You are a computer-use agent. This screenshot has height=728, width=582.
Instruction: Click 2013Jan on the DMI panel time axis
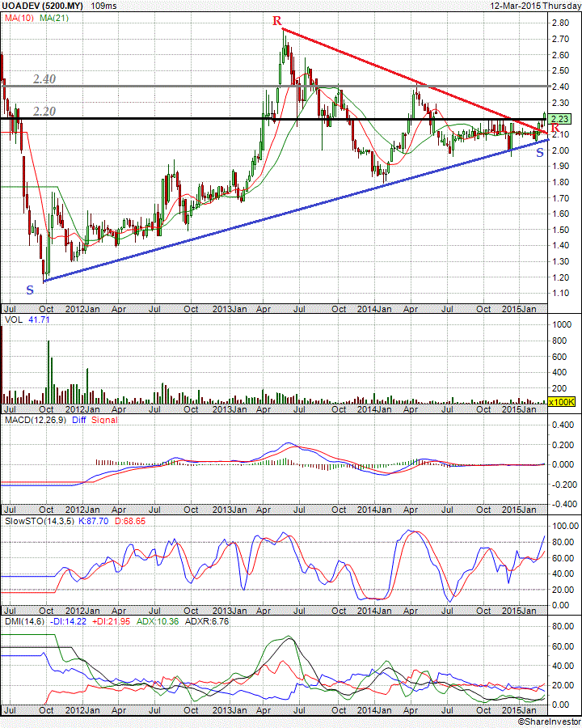pos(230,710)
